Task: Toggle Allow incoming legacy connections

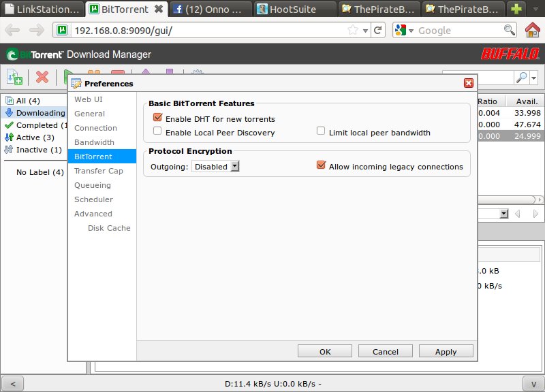Action: tap(321, 165)
